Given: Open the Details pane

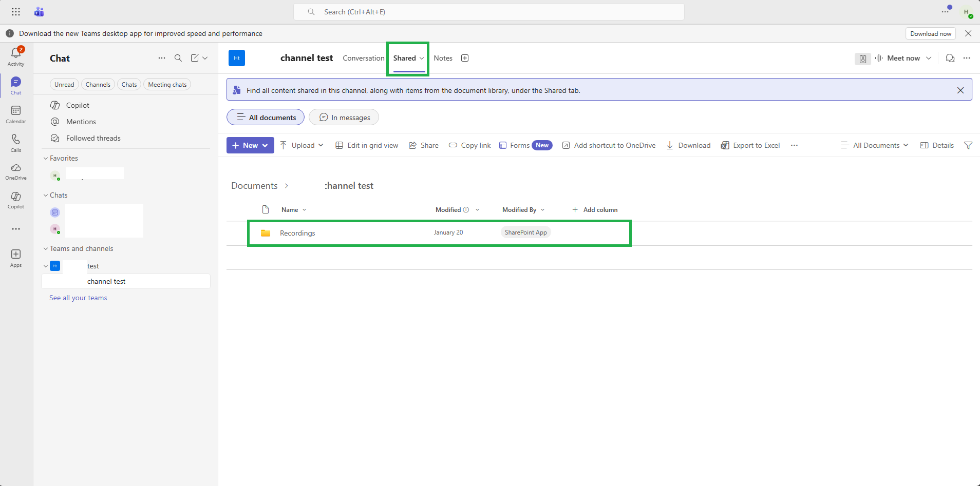Looking at the screenshot, I should pyautogui.click(x=937, y=145).
